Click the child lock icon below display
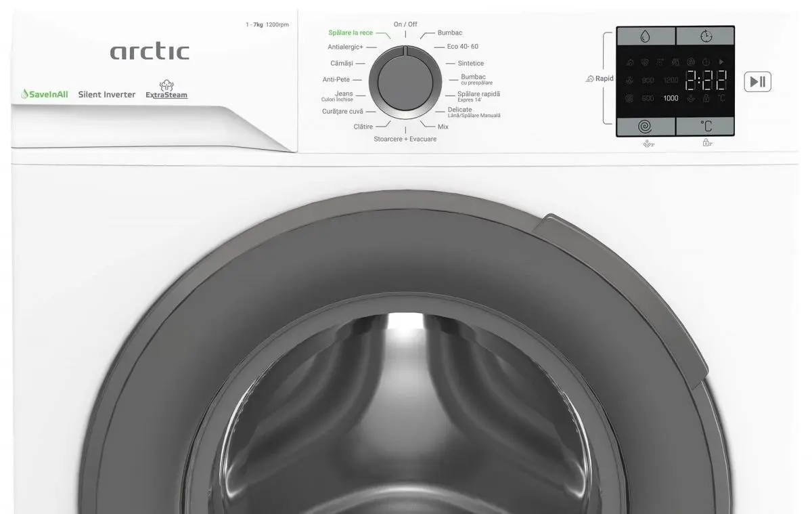Viewport: 812px width, 514px height. coord(706,143)
